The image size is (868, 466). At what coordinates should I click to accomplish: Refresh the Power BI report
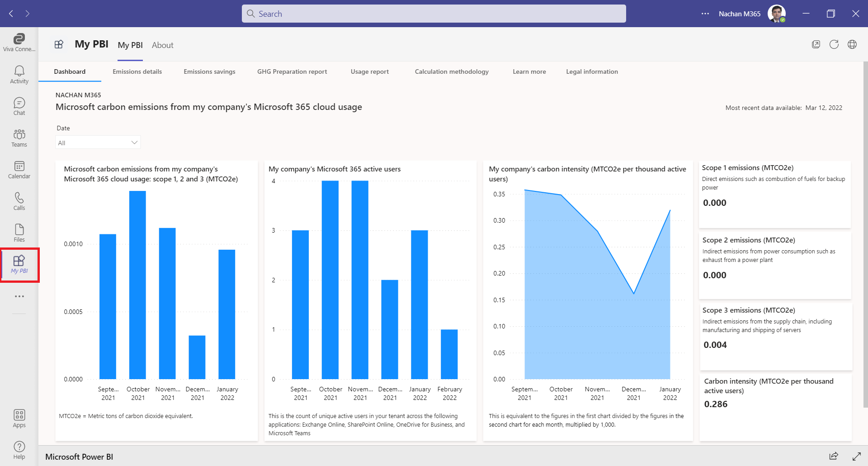834,44
